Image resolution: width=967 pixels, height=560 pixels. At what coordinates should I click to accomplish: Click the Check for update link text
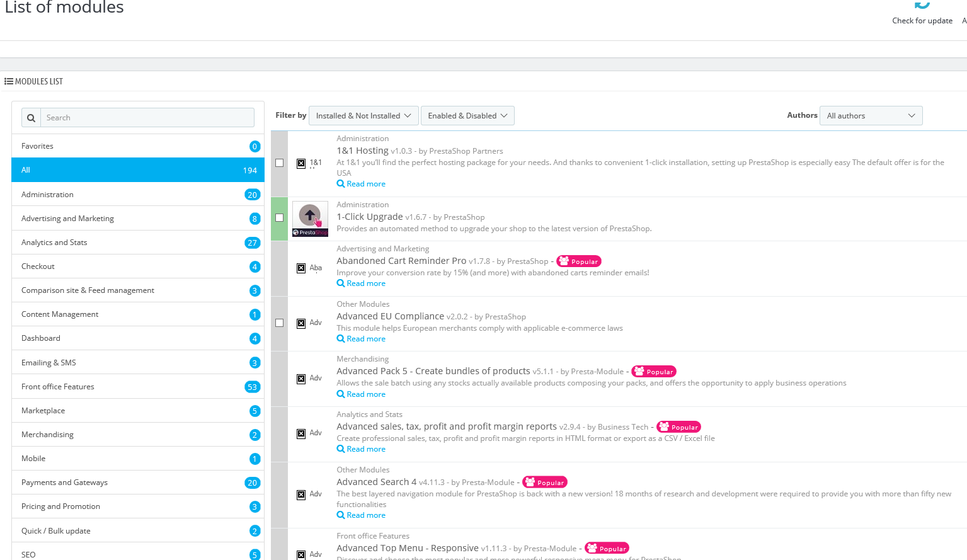point(922,21)
